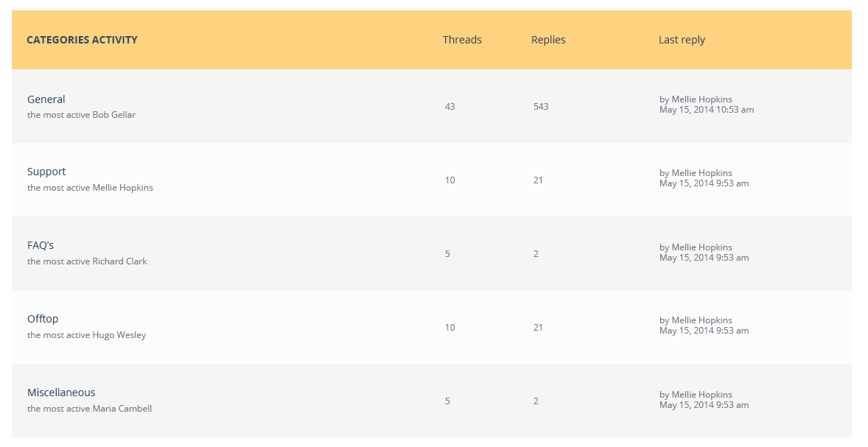Open the General category
The image size is (868, 447).
coord(46,99)
